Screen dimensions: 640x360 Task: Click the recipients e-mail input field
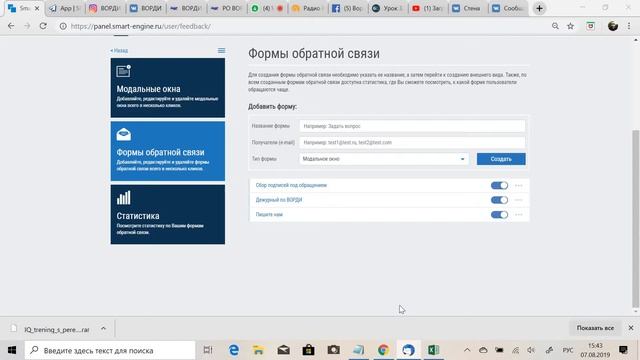click(x=412, y=142)
